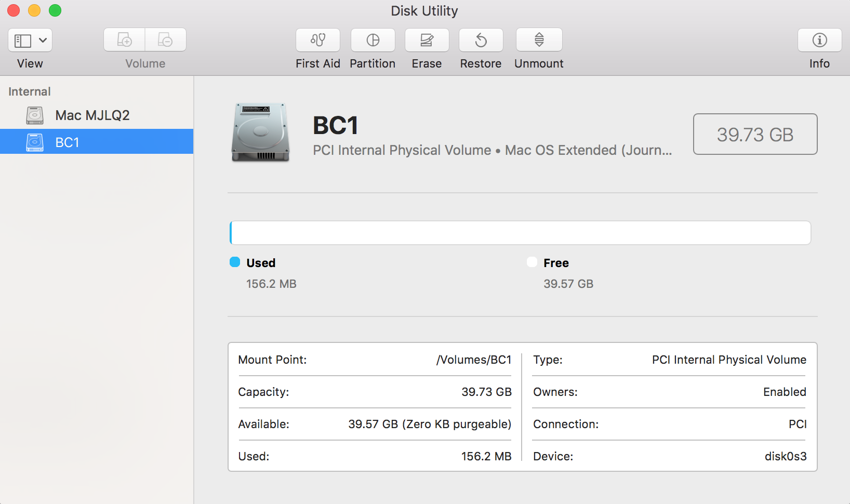The width and height of the screenshot is (850, 504).
Task: Click the BC1 volume name heading
Action: click(336, 125)
